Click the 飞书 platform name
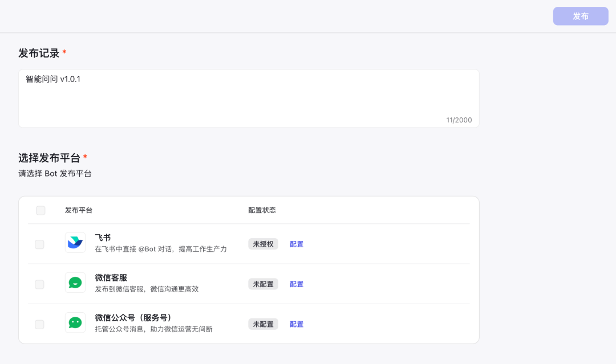This screenshot has height=364, width=616. (x=103, y=238)
